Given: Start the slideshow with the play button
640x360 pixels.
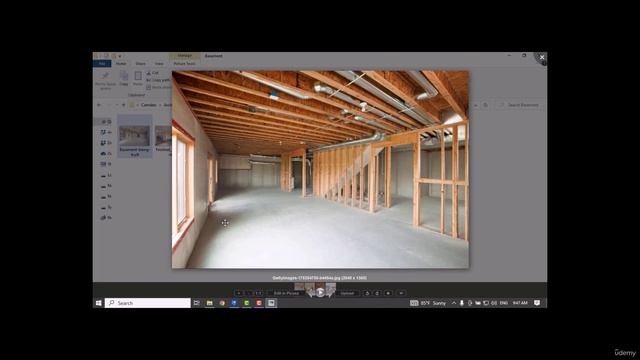Looking at the screenshot, I should pos(320,292).
